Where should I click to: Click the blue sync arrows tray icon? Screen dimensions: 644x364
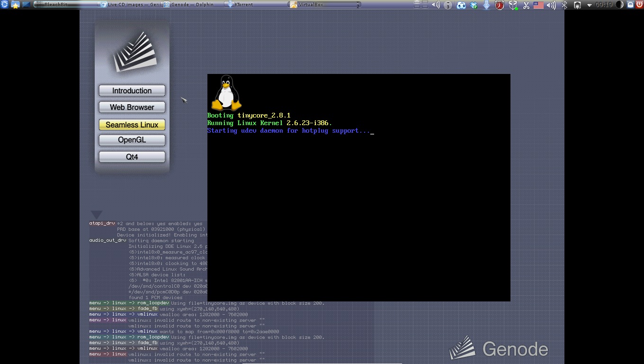[461, 5]
